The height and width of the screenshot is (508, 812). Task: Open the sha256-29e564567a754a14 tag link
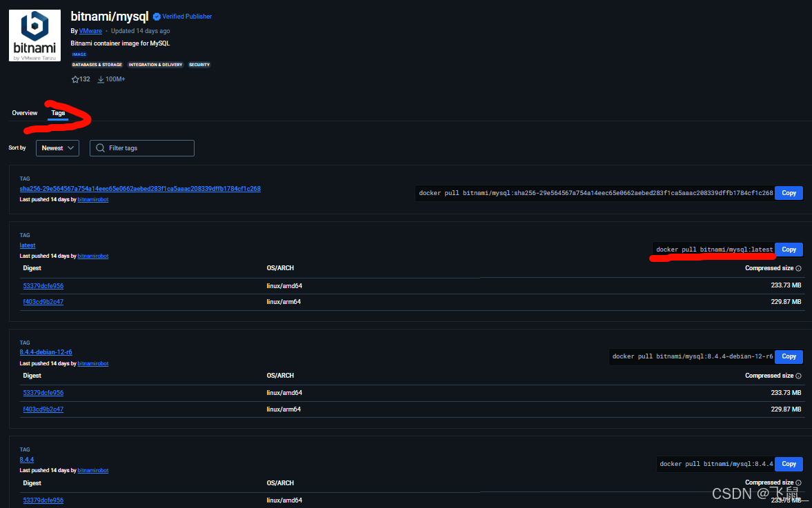pos(140,189)
